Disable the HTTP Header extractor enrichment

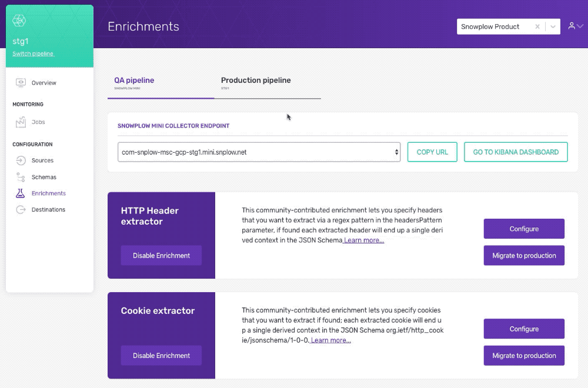pyautogui.click(x=161, y=255)
